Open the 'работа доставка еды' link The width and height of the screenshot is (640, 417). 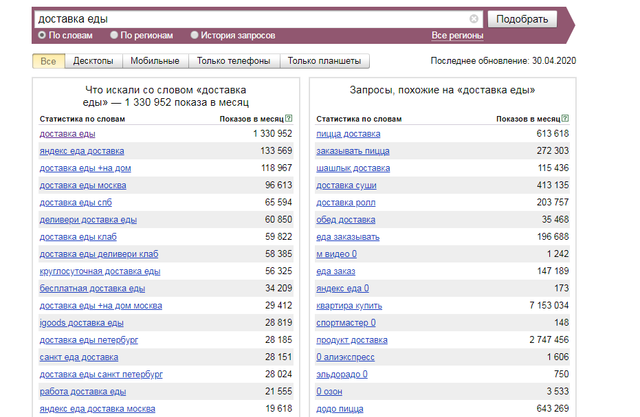coord(83,391)
